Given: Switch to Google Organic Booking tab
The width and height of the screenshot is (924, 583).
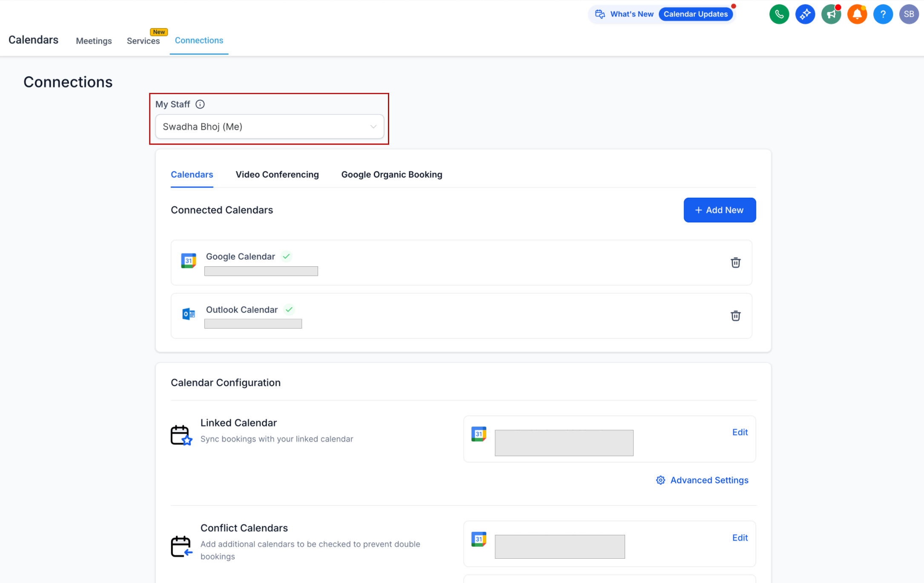Looking at the screenshot, I should pyautogui.click(x=392, y=175).
